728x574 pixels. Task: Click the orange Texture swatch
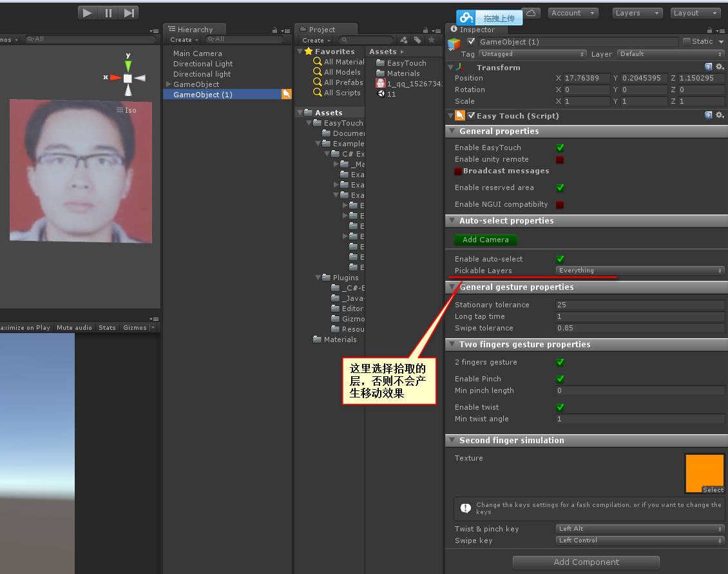coord(705,474)
